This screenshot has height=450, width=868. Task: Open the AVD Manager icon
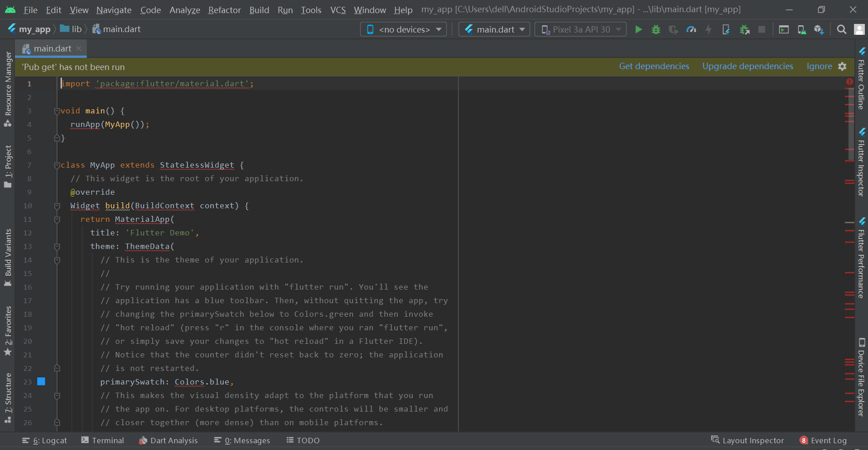(802, 29)
